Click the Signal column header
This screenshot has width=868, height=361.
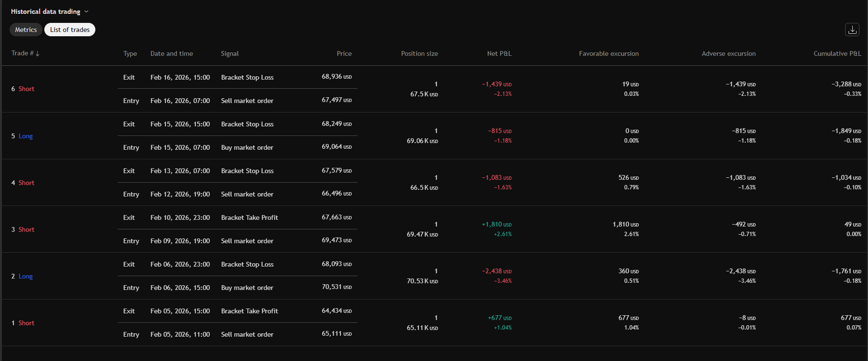coord(230,53)
